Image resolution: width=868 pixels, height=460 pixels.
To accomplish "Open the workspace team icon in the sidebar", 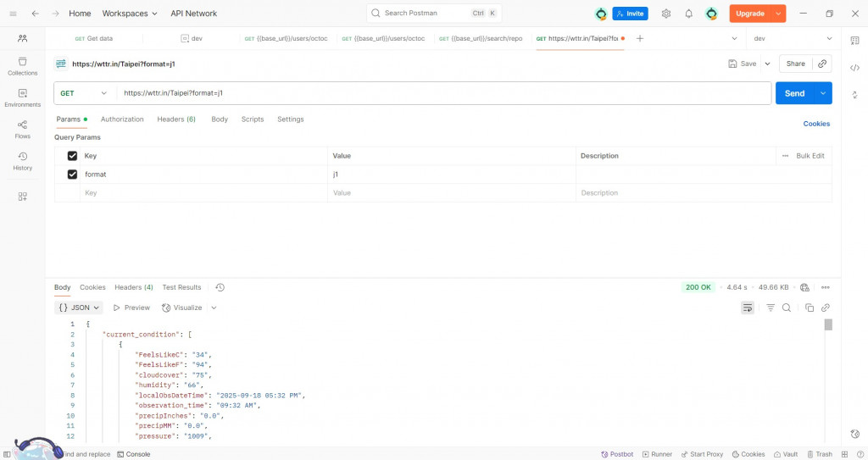I will click(x=23, y=38).
